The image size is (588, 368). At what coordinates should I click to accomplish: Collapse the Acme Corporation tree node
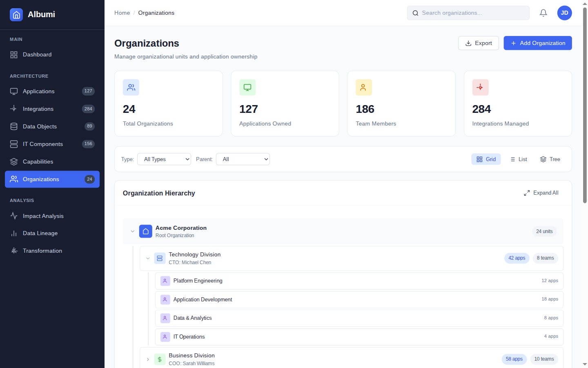[132, 231]
